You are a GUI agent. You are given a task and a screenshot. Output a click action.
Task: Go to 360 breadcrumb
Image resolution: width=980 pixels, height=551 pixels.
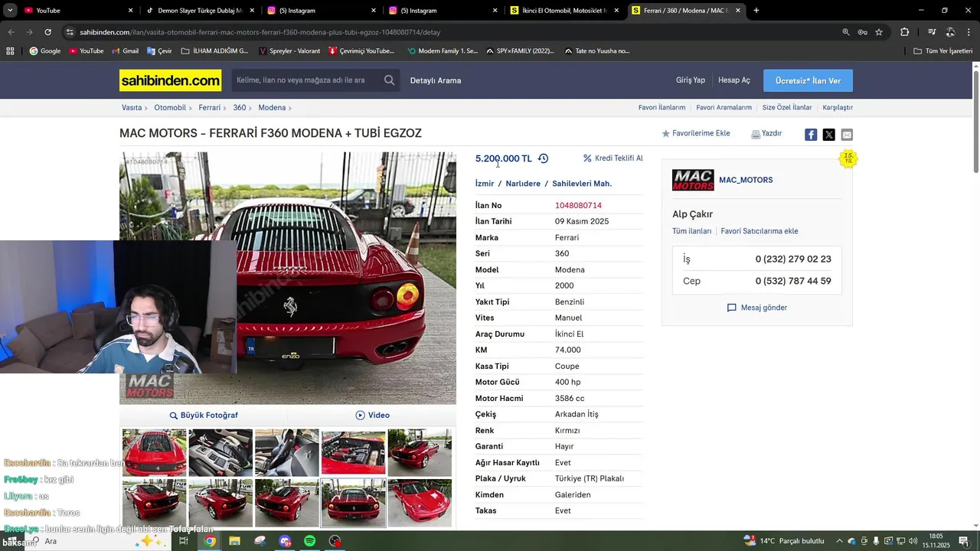[x=240, y=108]
